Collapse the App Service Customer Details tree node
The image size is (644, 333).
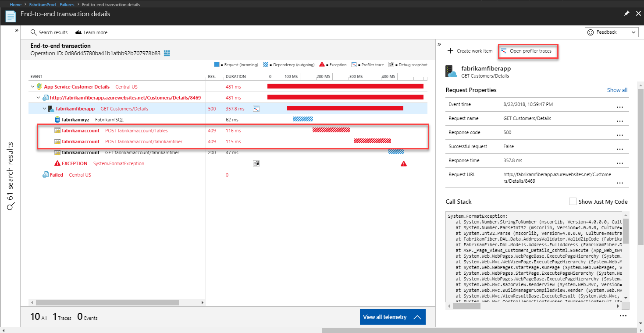click(x=32, y=86)
